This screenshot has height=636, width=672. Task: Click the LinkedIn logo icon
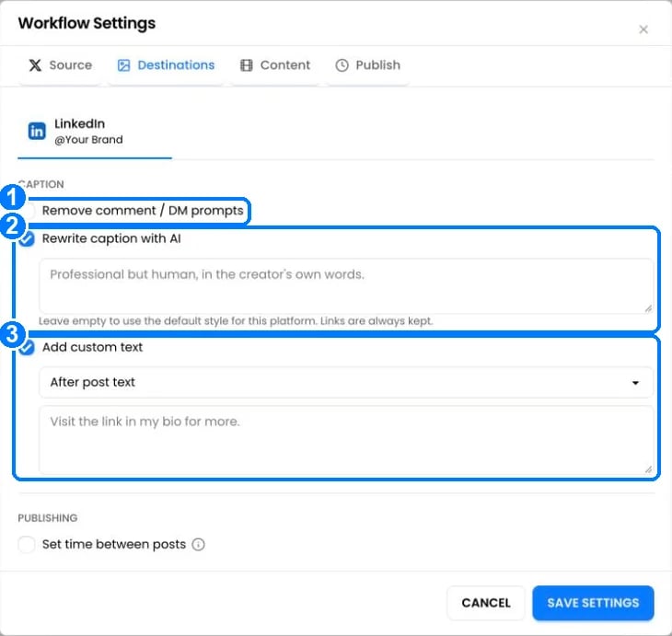click(37, 131)
